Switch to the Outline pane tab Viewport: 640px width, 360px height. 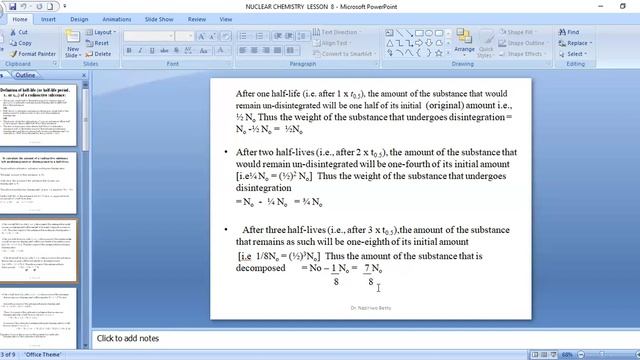[25, 75]
